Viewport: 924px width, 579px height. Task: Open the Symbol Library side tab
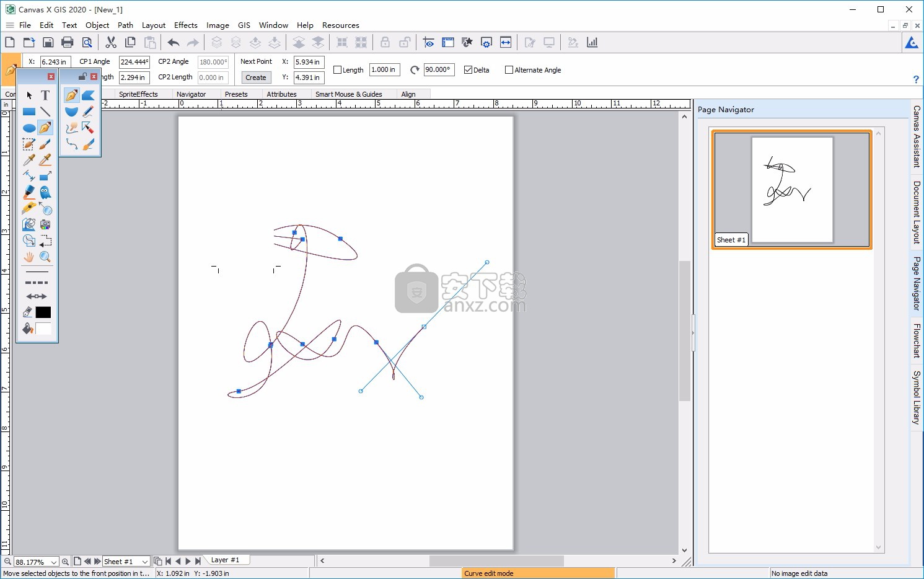(917, 397)
